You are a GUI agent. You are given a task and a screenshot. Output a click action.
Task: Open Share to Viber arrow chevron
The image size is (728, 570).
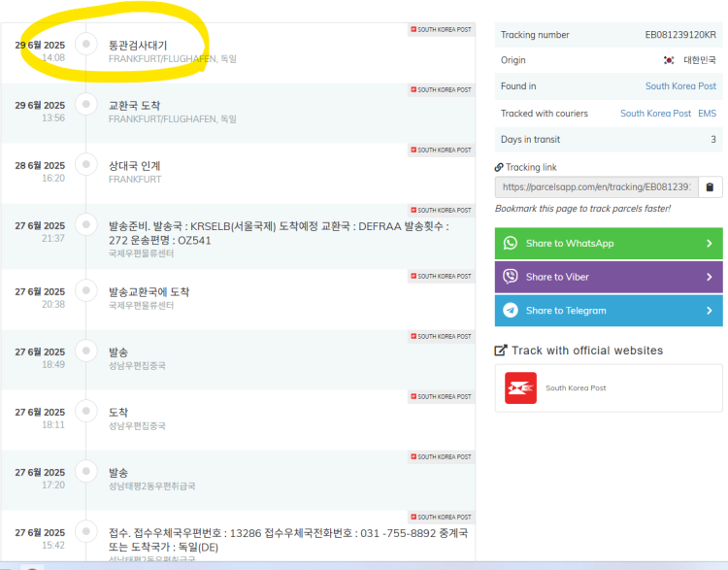point(709,277)
